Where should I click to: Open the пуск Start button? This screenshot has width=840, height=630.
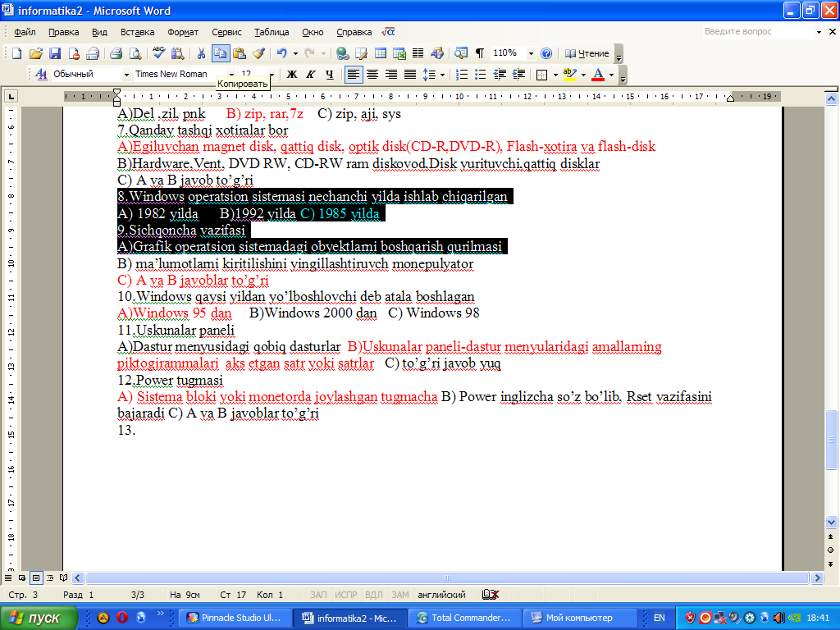click(x=39, y=618)
